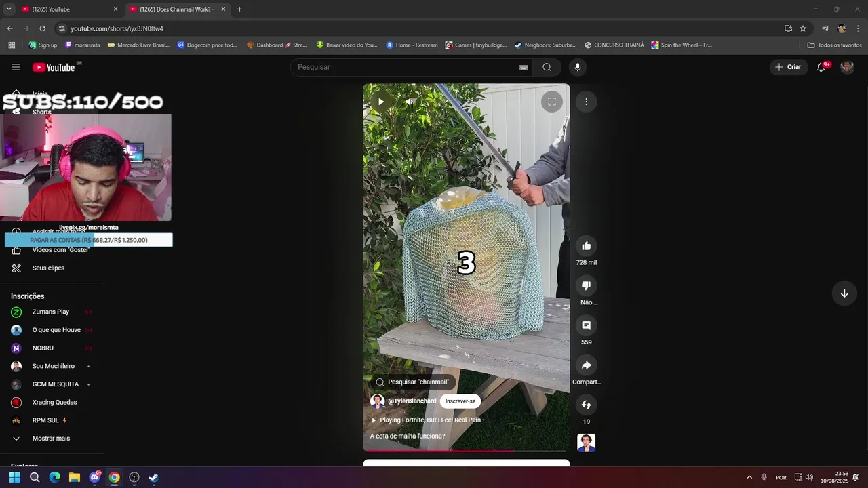Go back with the browser back arrow
The width and height of the screenshot is (868, 488).
click(x=9, y=28)
